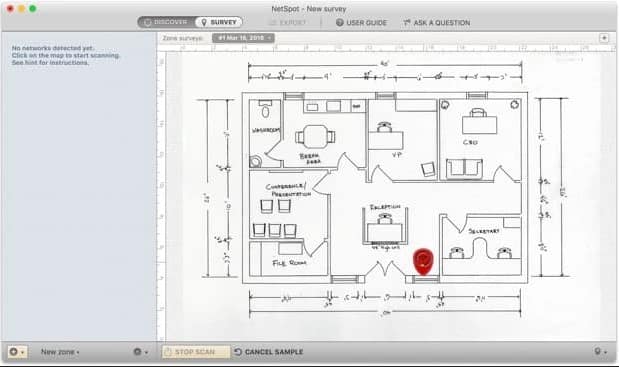Viewport: 619px width, 367px height.
Task: Click Cancel Sample
Action: [x=269, y=352]
